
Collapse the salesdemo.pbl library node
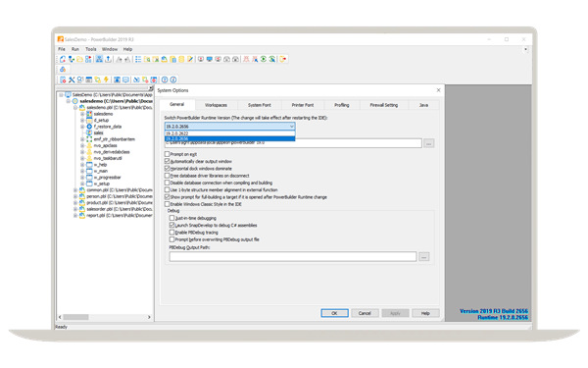click(x=75, y=107)
